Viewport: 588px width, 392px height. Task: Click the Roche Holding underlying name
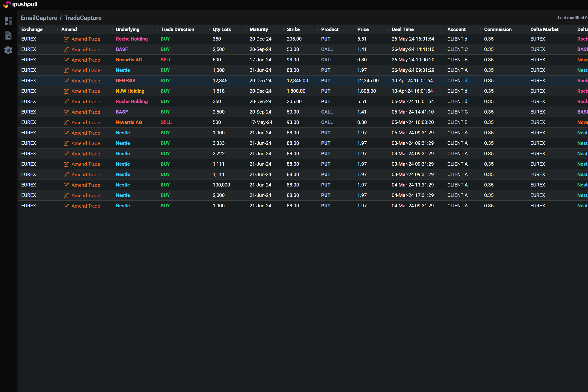click(x=132, y=39)
